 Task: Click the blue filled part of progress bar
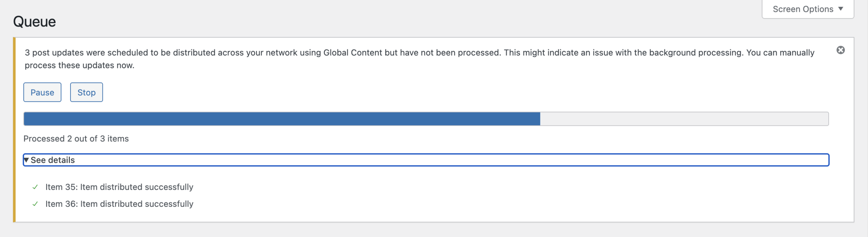(x=281, y=119)
